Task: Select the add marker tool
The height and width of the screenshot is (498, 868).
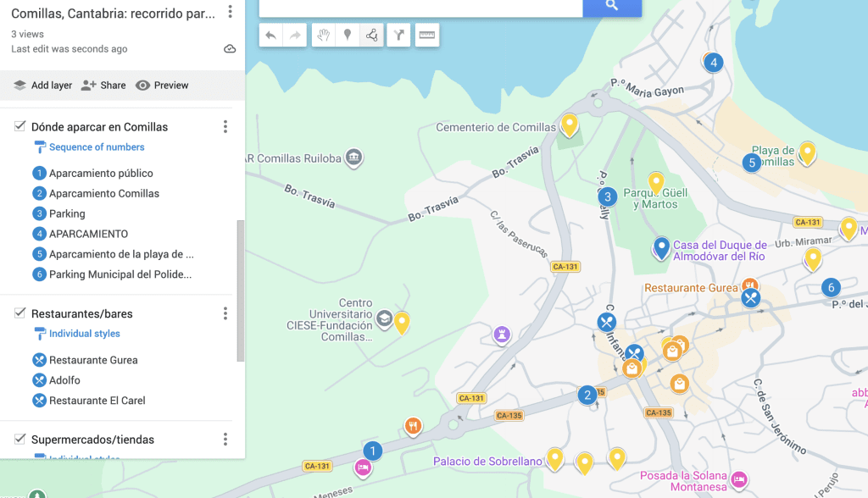Action: [x=347, y=35]
